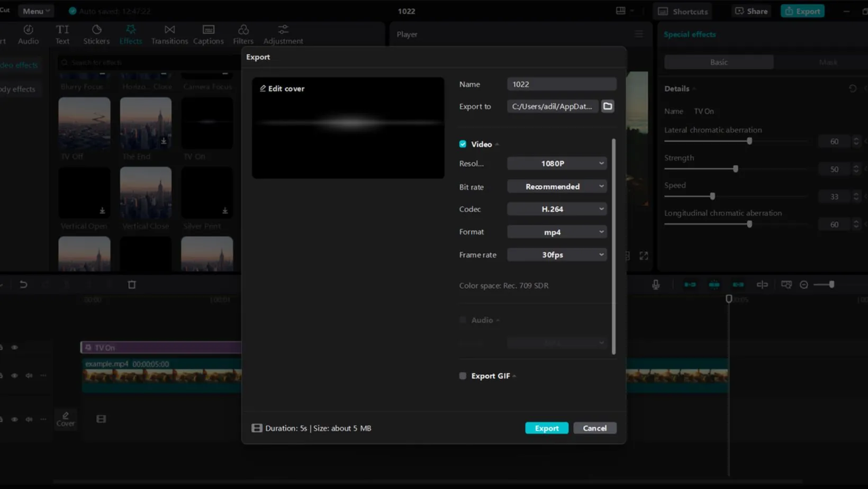The height and width of the screenshot is (489, 868).
Task: Collapse the Video section expander
Action: (497, 144)
